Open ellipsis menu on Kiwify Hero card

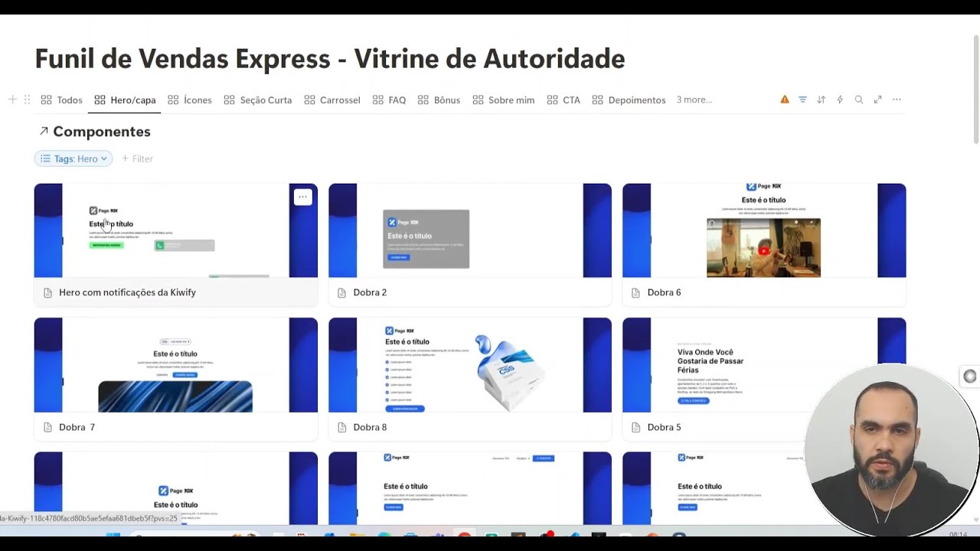click(302, 197)
